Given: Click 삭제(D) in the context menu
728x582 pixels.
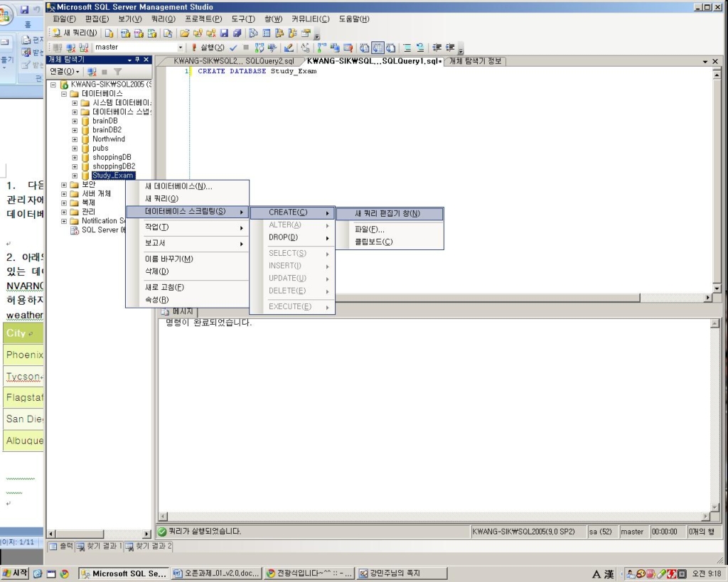Looking at the screenshot, I should coord(187,271).
